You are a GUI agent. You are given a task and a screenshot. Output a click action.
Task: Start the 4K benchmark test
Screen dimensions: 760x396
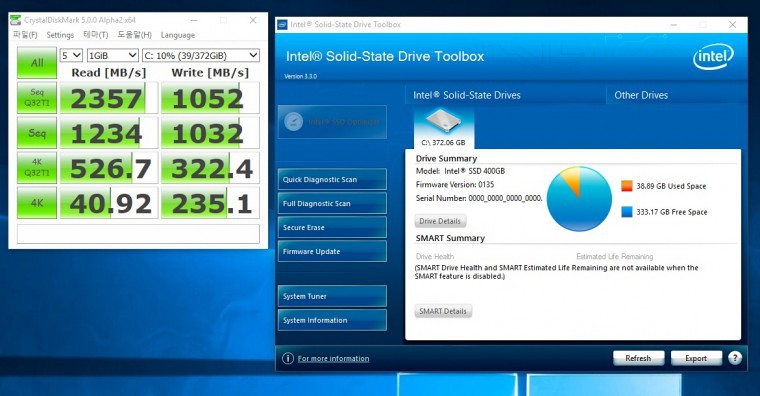tap(37, 203)
